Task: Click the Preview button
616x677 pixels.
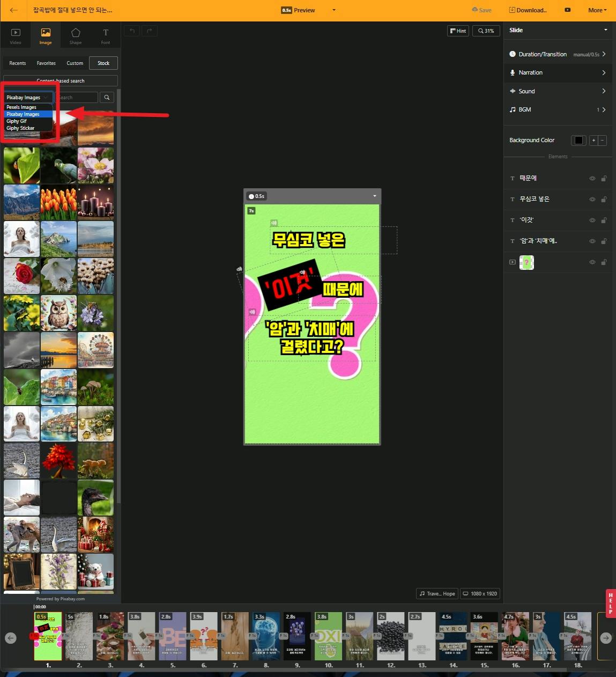Action: (299, 10)
